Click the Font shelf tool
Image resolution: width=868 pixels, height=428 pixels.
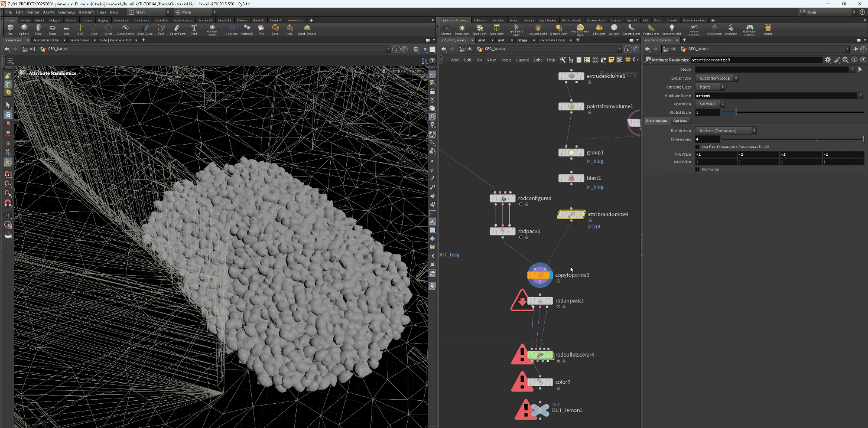[x=194, y=28]
